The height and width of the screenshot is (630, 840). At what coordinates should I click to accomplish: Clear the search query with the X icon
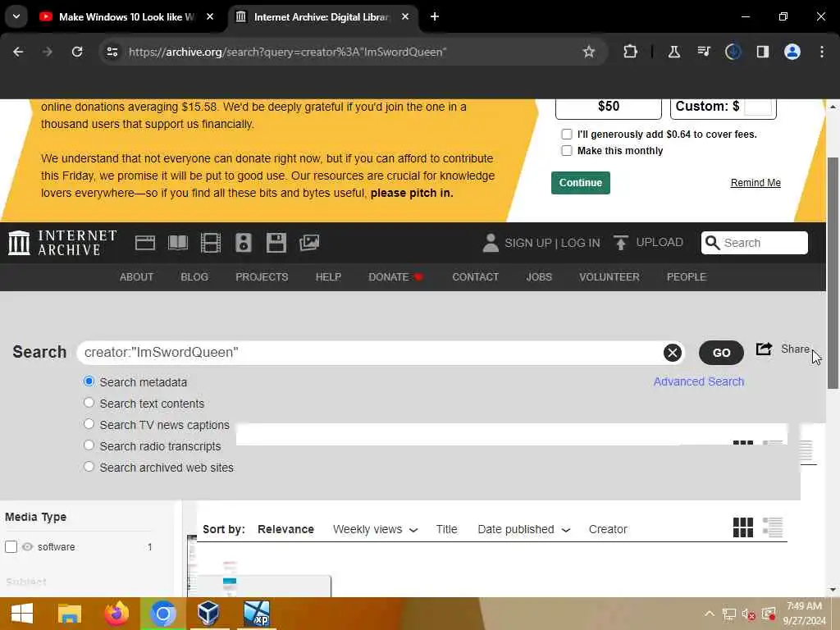click(x=673, y=353)
